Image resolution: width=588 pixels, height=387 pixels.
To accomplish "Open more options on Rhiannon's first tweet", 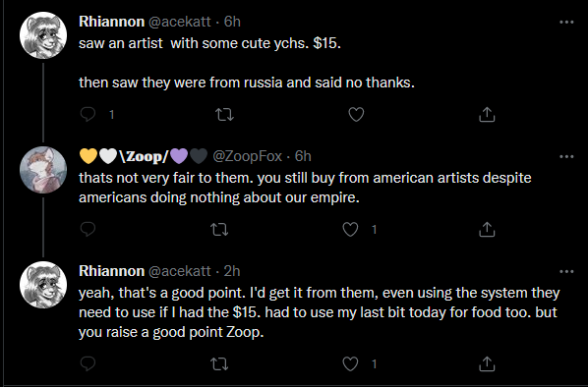I will click(566, 23).
